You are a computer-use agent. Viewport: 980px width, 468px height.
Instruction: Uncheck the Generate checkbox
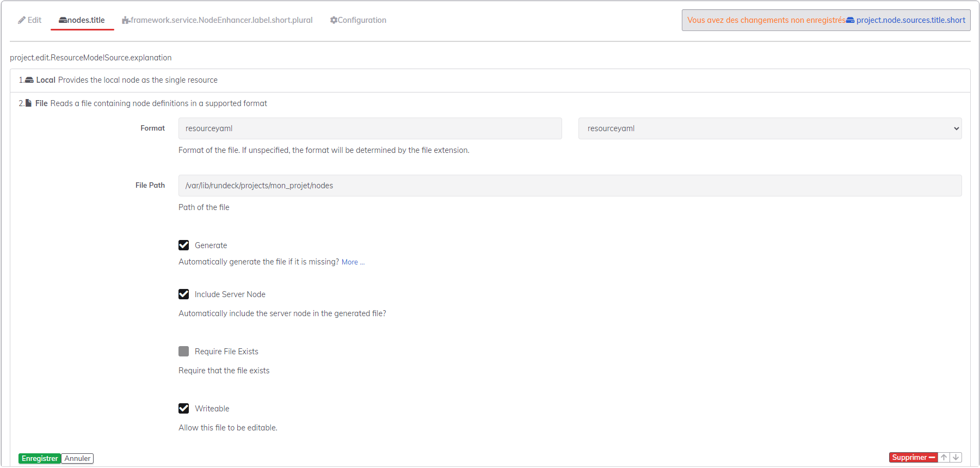click(184, 245)
